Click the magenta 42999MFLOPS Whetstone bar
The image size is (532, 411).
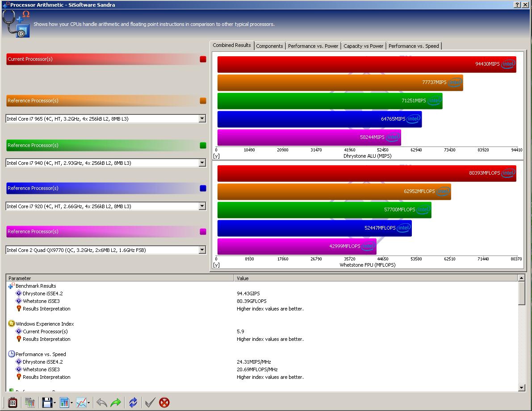(x=297, y=247)
